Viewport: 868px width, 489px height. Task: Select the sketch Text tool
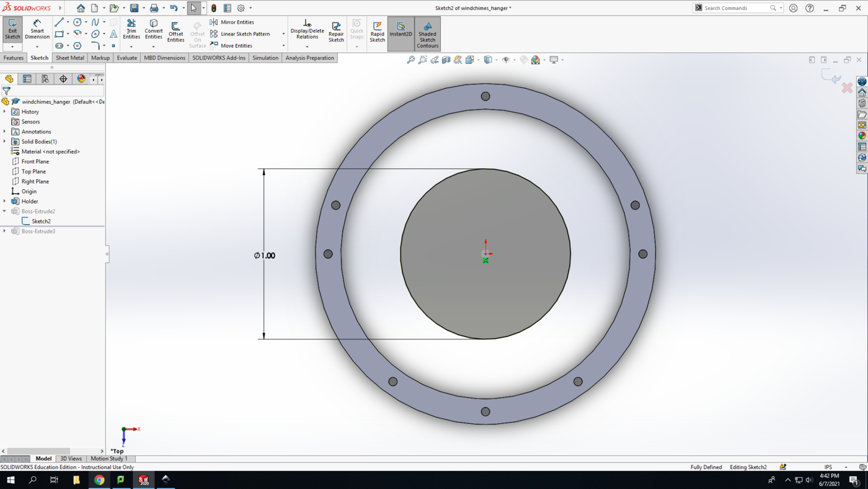coord(113,34)
